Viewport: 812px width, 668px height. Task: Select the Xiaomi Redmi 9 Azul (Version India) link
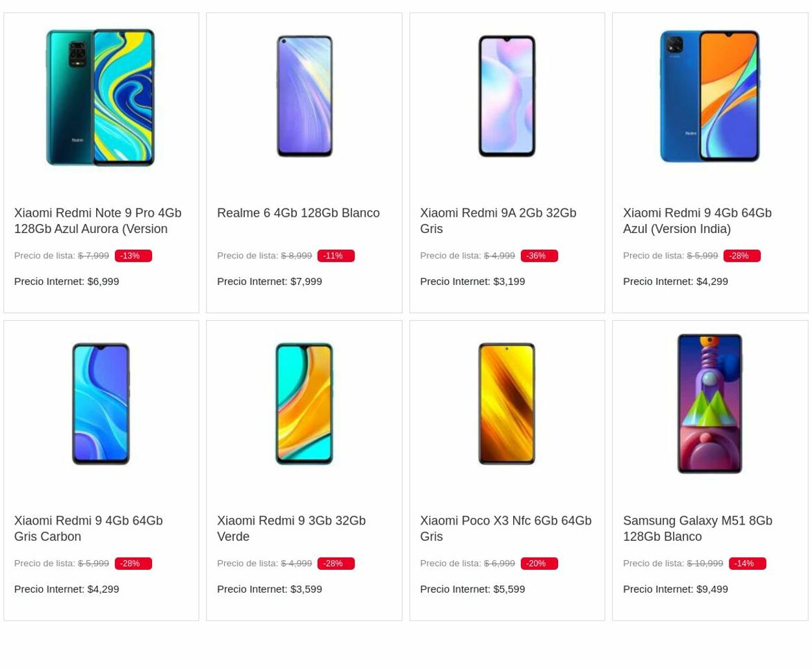pyautogui.click(x=696, y=221)
